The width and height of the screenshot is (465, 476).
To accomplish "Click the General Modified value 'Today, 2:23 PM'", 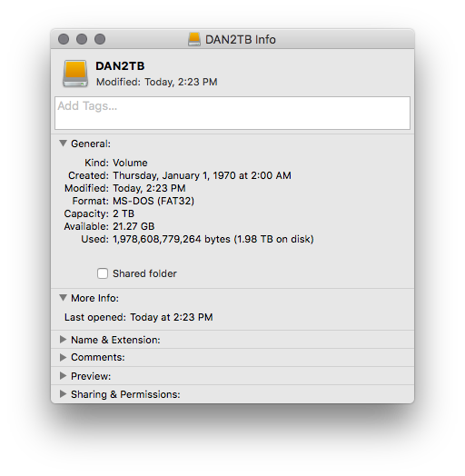I will pos(149,188).
